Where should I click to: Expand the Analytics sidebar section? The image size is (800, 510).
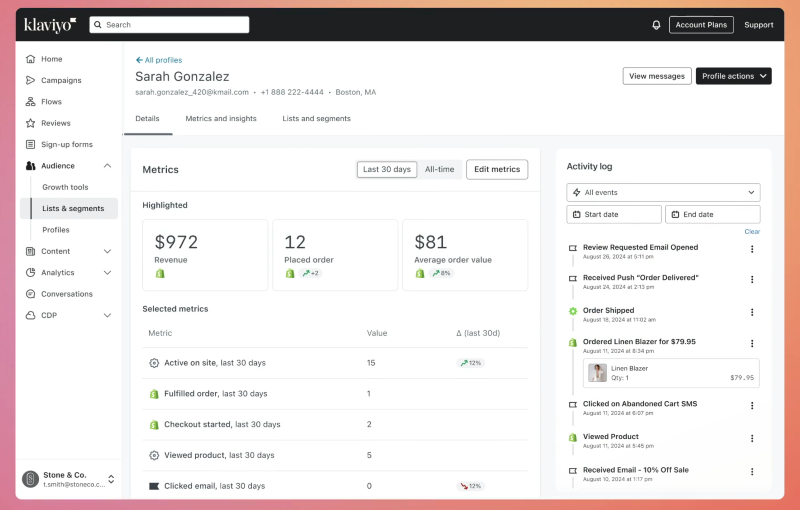pos(107,272)
